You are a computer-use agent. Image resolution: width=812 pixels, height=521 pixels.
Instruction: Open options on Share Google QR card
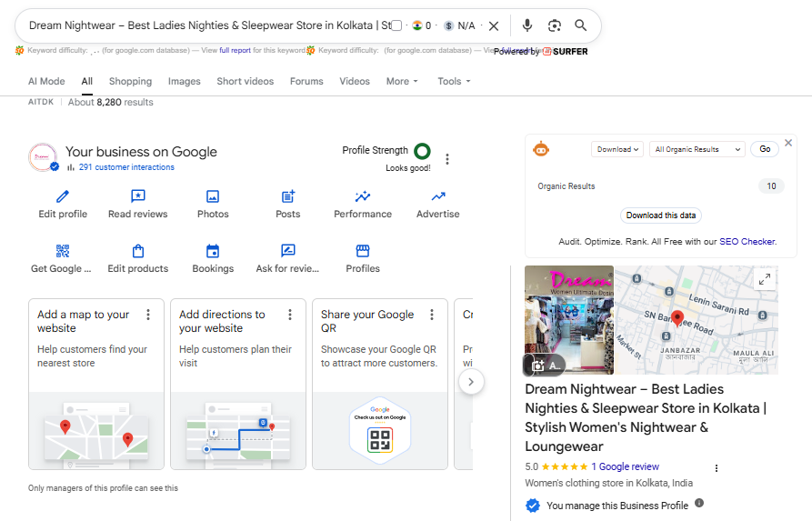point(432,315)
